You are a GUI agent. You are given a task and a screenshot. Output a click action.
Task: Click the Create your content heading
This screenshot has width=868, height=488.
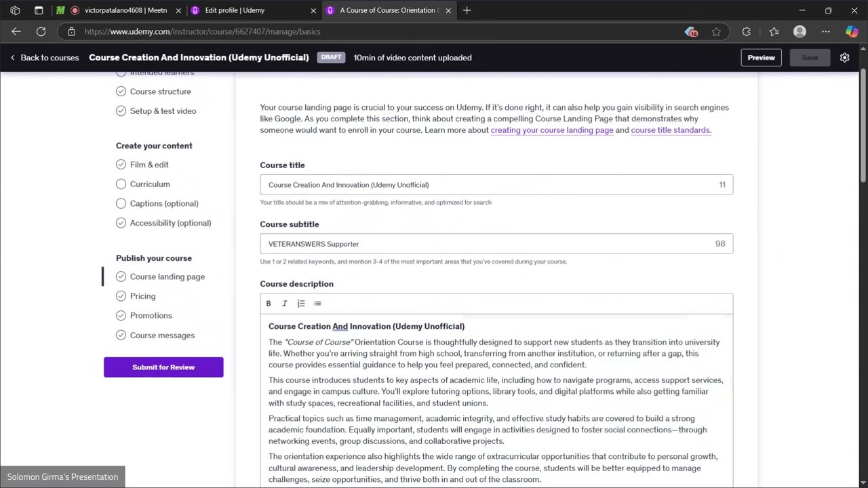click(x=154, y=146)
